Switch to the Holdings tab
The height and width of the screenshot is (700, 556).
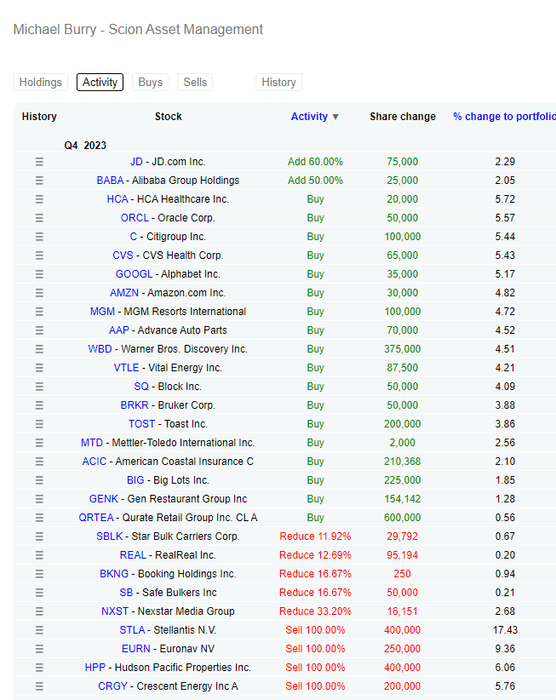(41, 82)
